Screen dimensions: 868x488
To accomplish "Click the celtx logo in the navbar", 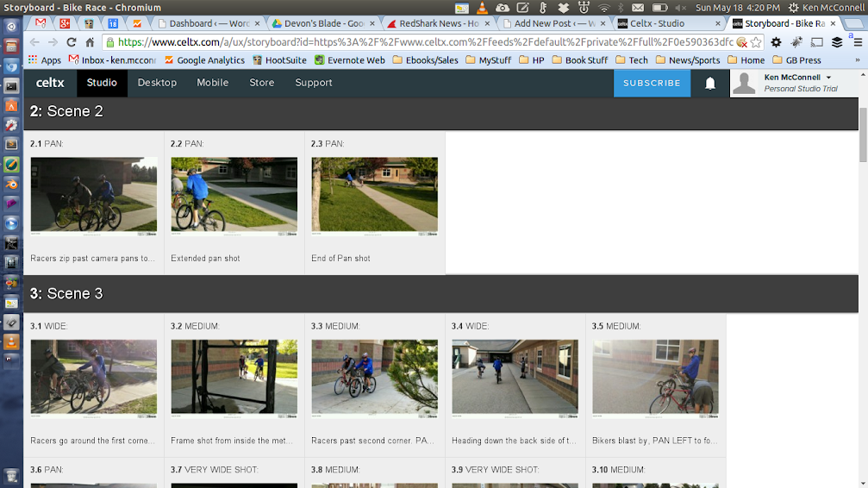I will click(x=50, y=83).
